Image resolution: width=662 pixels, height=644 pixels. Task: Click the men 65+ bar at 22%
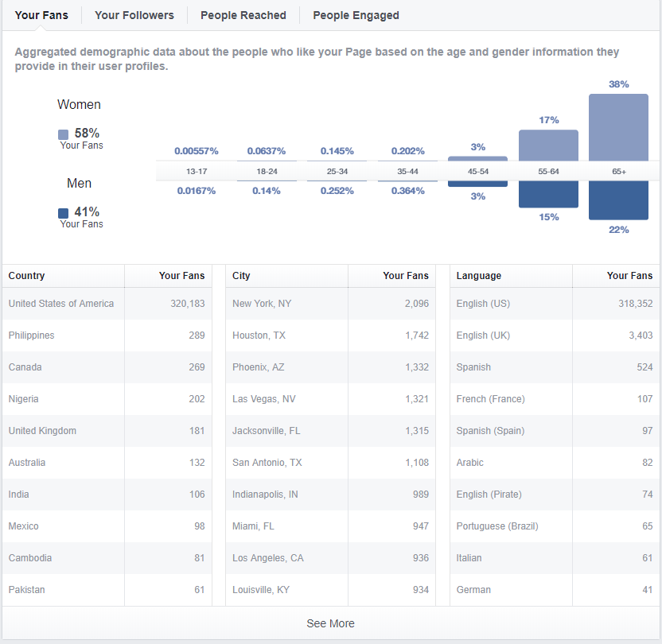click(x=618, y=200)
